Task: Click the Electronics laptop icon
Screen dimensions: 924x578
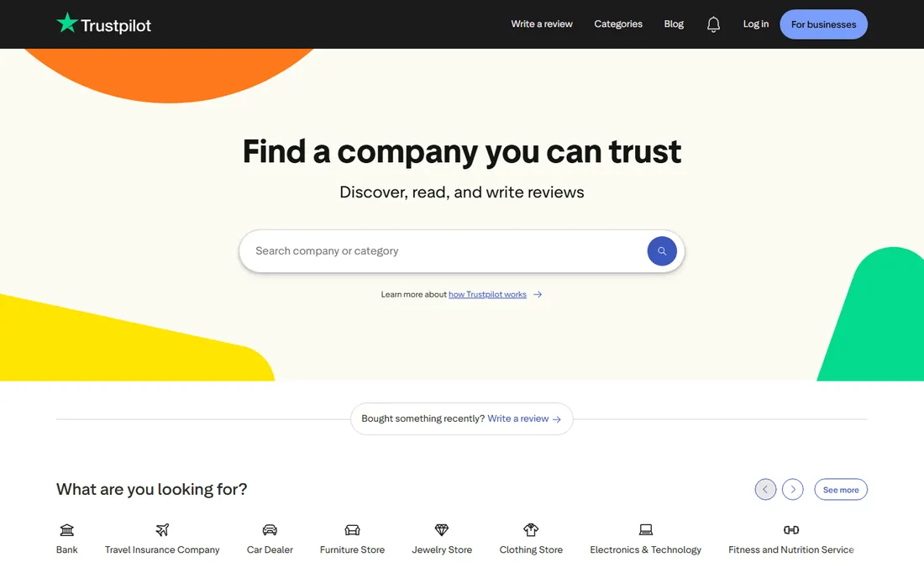Action: tap(646, 529)
